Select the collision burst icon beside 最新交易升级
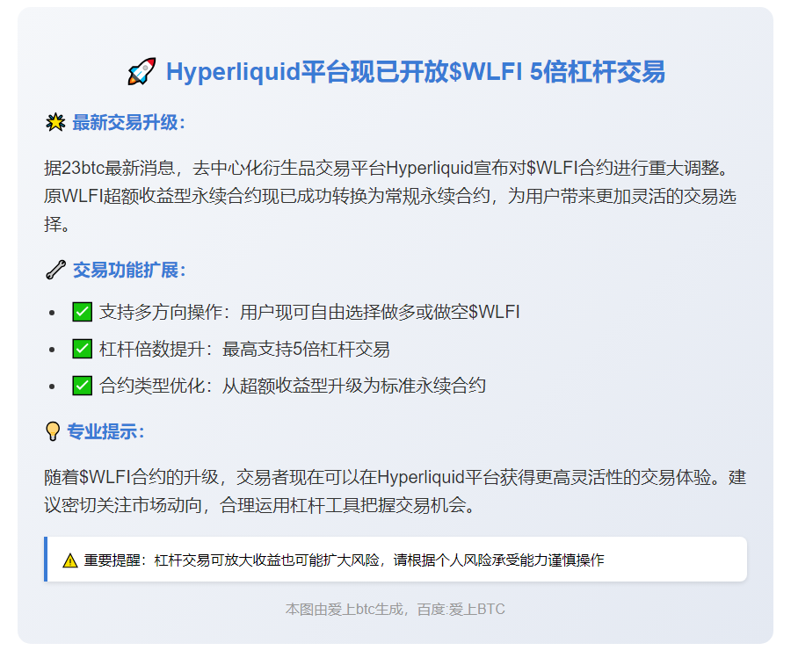Viewport: 791px width, 672px height. pos(55,124)
